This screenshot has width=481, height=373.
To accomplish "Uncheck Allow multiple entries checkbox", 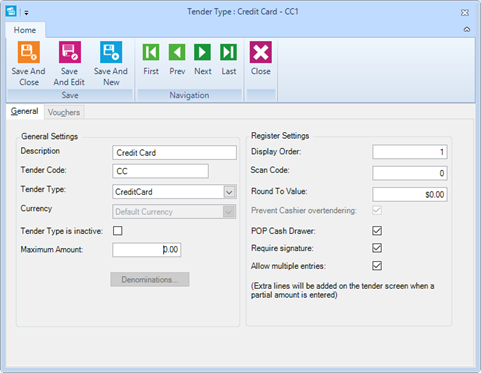I will (x=377, y=266).
